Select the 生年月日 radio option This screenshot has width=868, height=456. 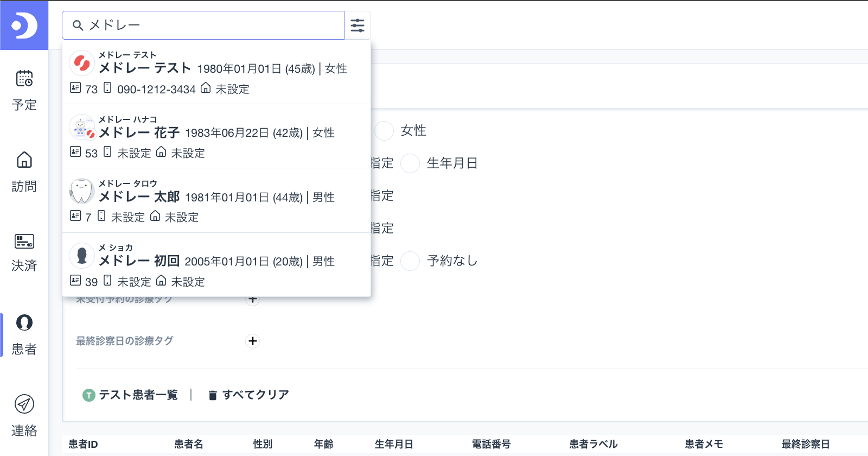(x=410, y=163)
